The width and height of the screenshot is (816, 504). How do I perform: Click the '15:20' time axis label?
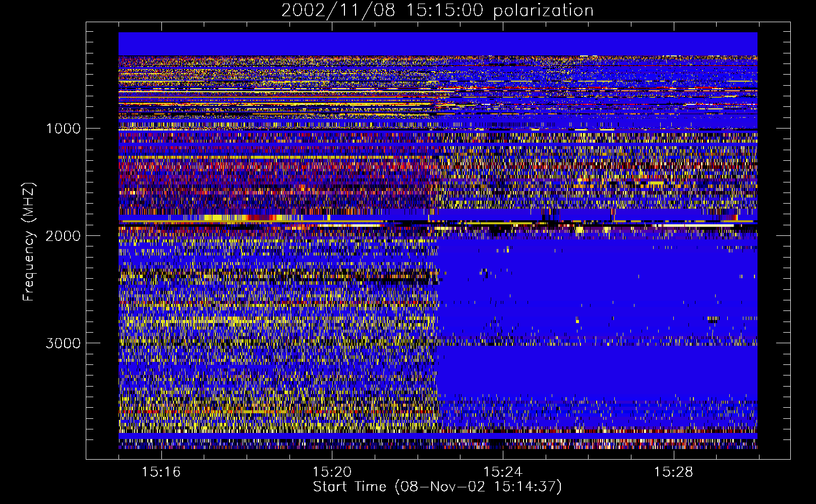[x=332, y=472]
